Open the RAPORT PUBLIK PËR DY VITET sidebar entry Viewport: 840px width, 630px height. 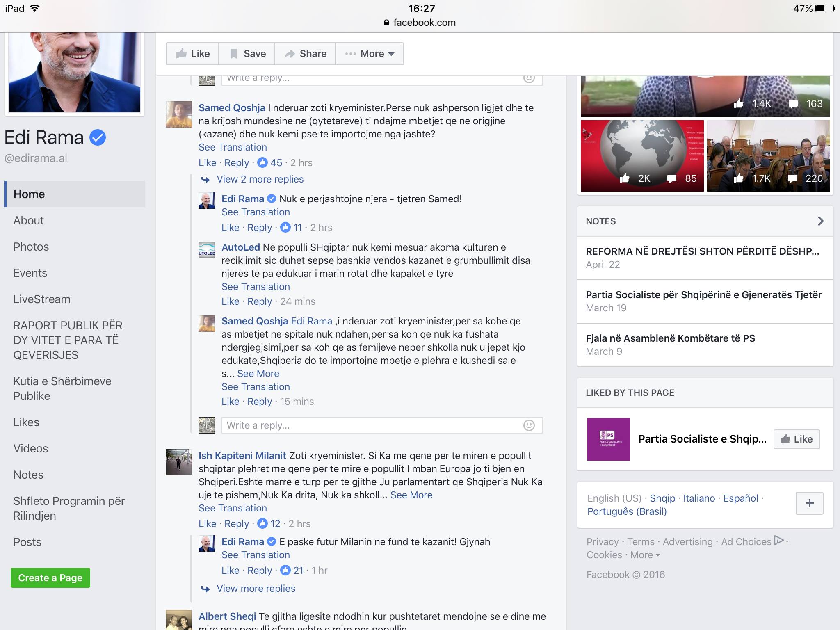(x=68, y=340)
